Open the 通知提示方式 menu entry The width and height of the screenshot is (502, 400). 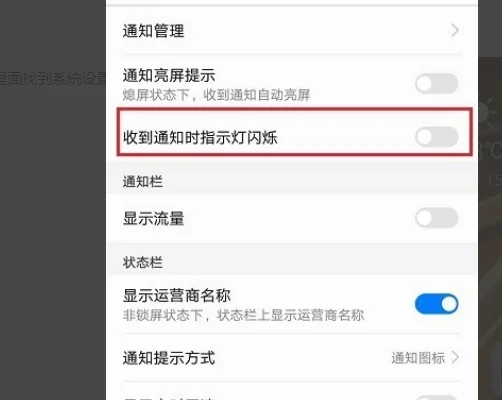pyautogui.click(x=292, y=358)
